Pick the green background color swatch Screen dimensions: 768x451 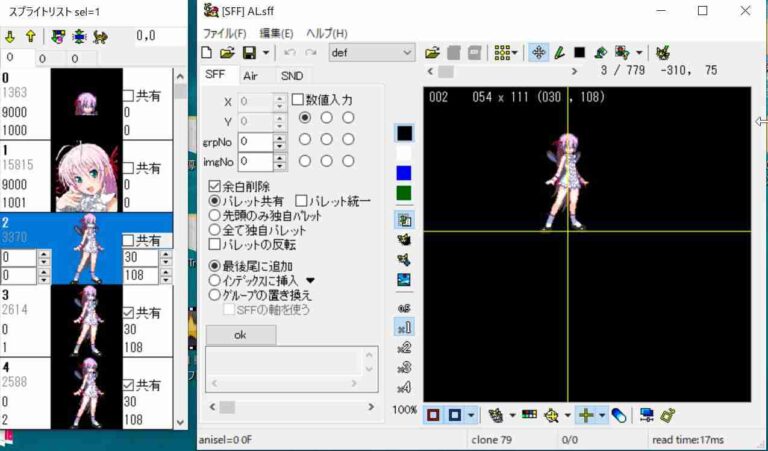coord(404,193)
